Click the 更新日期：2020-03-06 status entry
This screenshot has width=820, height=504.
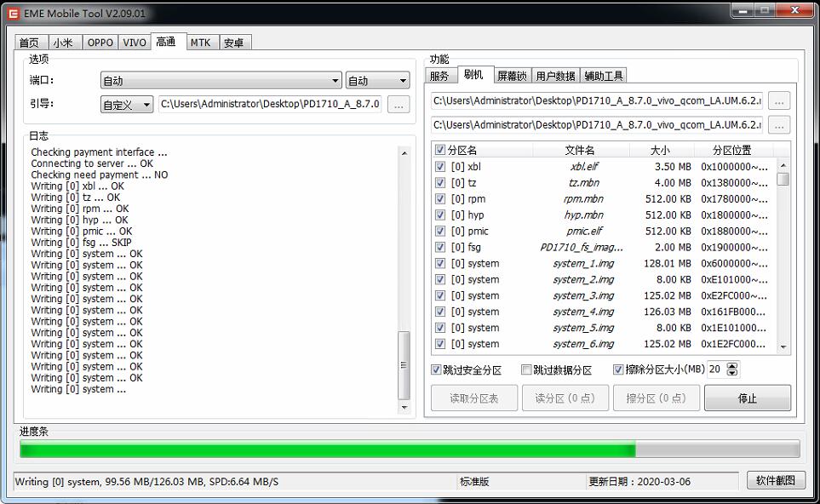[639, 482]
